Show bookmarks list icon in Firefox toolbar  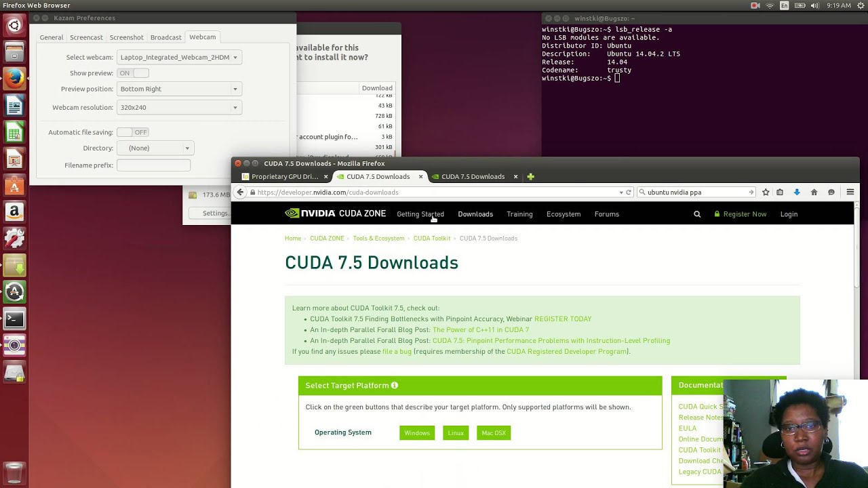[x=780, y=192]
